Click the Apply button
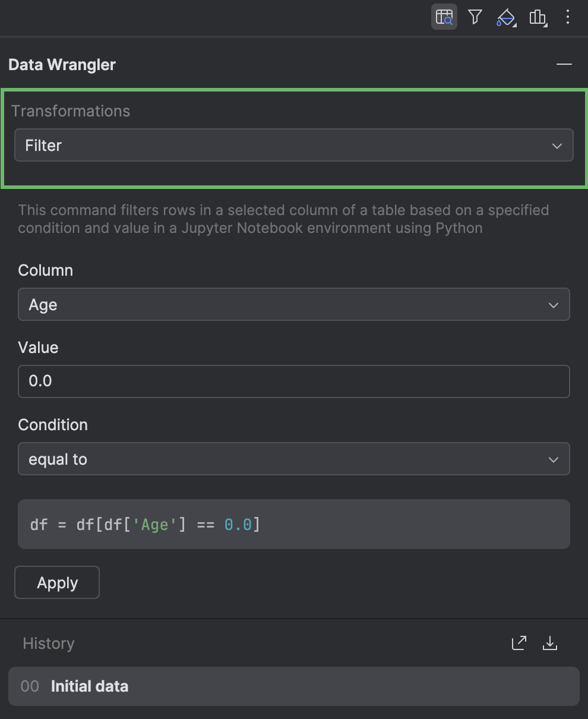This screenshot has width=588, height=719. 57,582
